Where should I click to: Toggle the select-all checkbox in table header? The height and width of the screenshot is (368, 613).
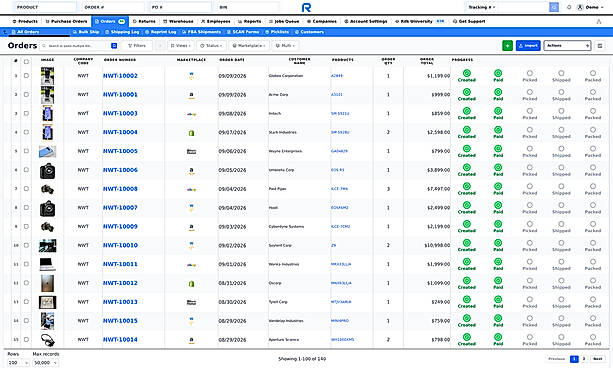click(26, 61)
